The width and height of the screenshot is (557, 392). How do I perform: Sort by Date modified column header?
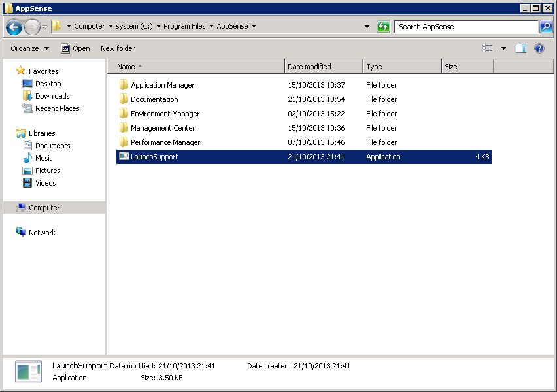[324, 67]
